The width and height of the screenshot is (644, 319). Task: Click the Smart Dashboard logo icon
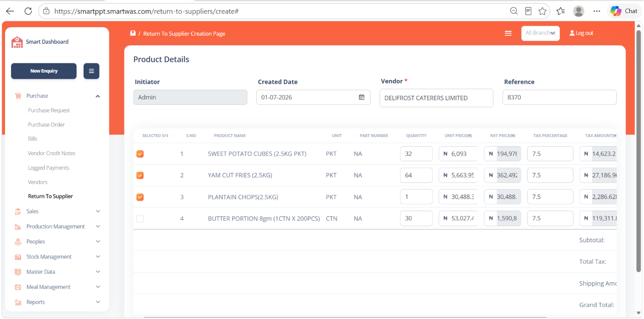(x=17, y=42)
